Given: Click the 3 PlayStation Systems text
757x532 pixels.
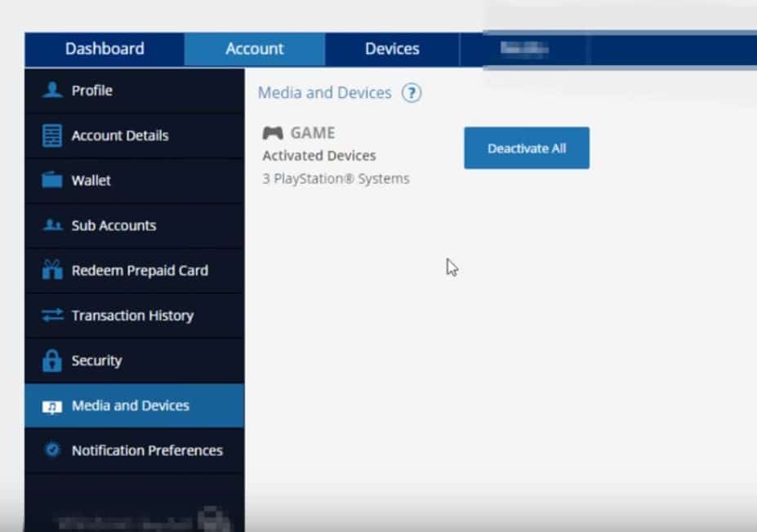Looking at the screenshot, I should [x=336, y=179].
